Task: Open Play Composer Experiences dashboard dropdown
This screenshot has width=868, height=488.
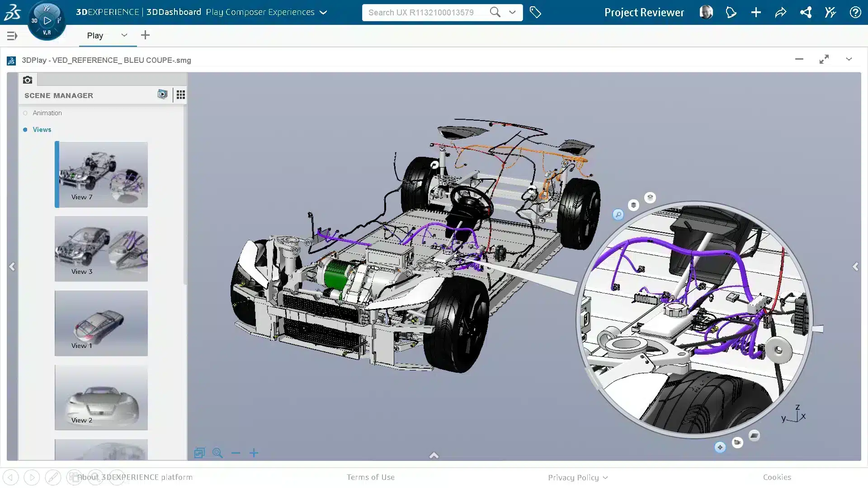Action: point(323,13)
